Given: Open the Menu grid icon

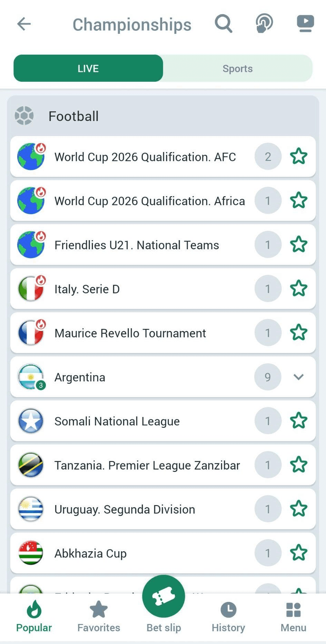Looking at the screenshot, I should 293,617.
